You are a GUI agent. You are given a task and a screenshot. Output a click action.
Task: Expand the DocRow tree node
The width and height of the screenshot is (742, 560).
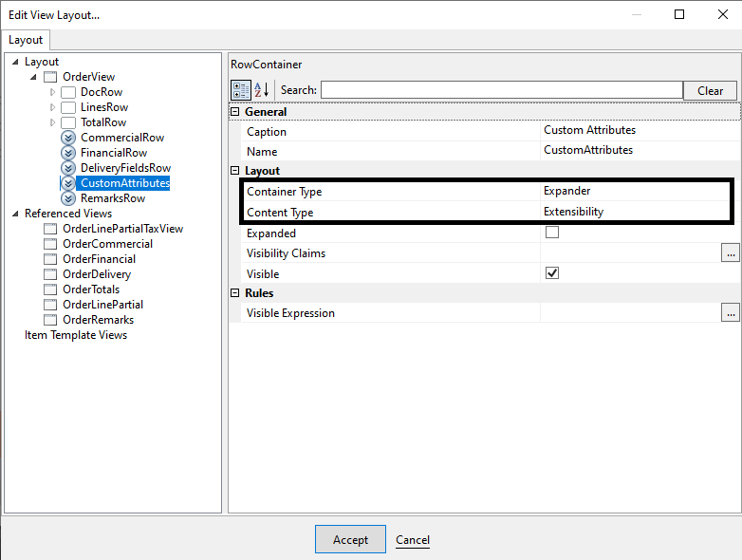52,92
